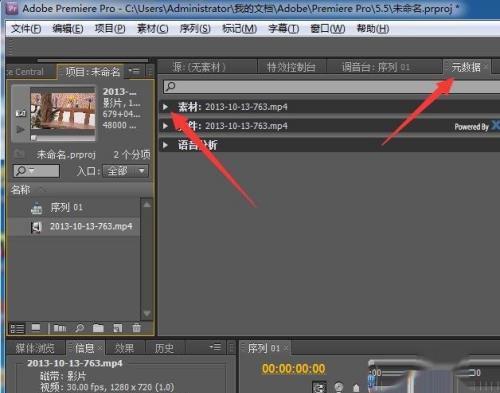Click the New Item icon
The width and height of the screenshot is (500, 393).
[117, 328]
